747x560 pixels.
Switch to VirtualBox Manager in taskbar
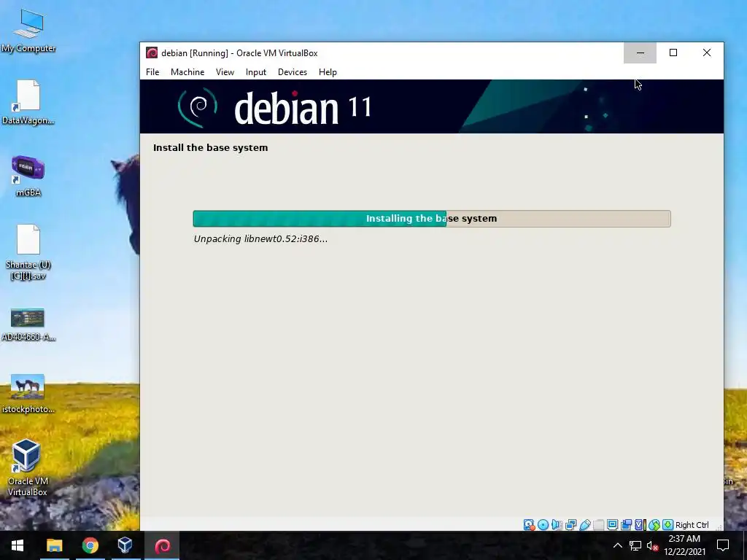(x=125, y=545)
